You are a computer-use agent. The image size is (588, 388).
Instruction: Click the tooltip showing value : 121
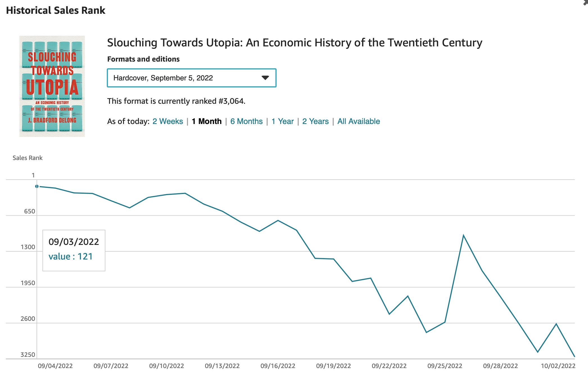coord(74,250)
